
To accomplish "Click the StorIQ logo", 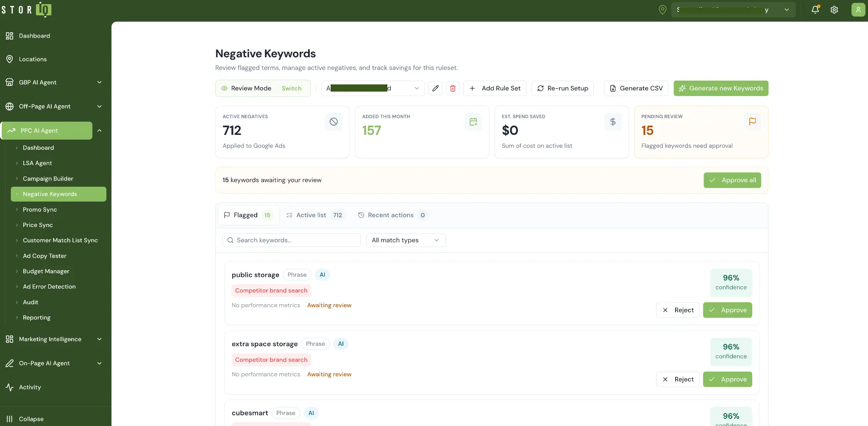I will [x=26, y=9].
